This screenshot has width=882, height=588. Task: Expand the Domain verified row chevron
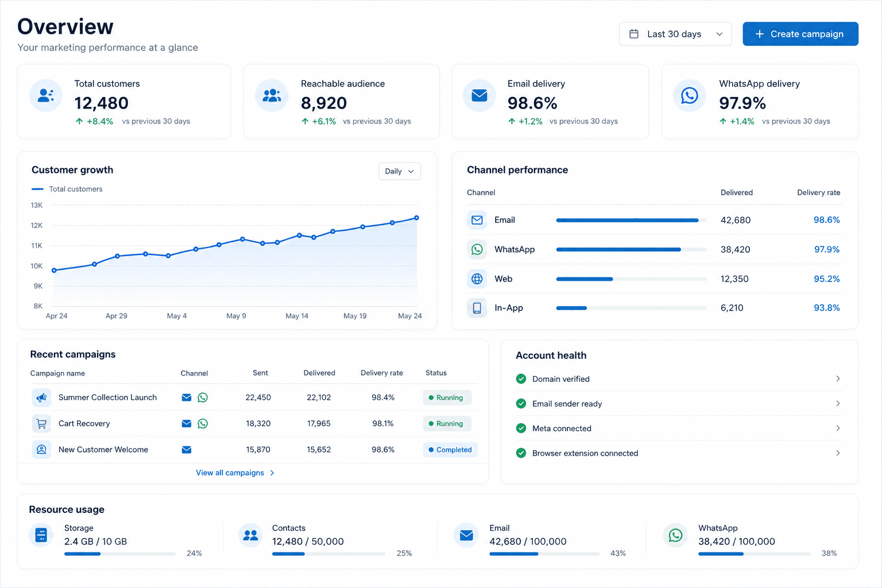[x=838, y=378]
